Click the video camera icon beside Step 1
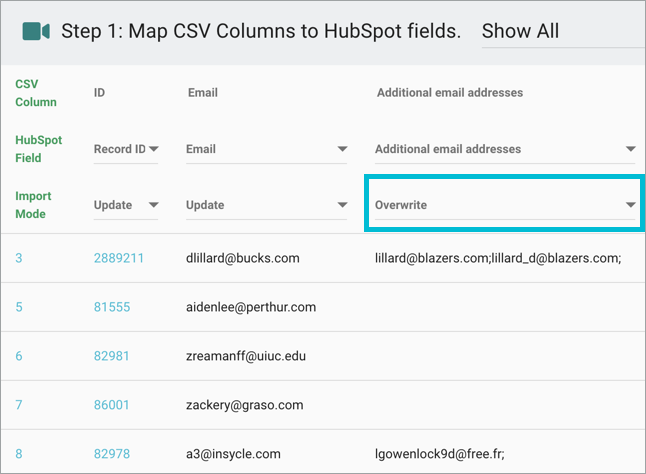646x474 pixels. click(36, 31)
